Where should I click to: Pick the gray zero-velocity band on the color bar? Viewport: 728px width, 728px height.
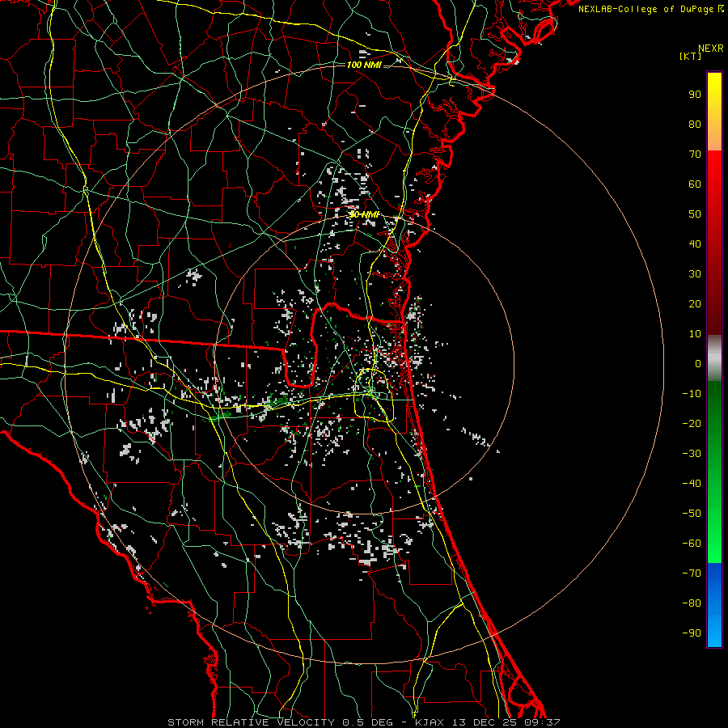point(714,358)
